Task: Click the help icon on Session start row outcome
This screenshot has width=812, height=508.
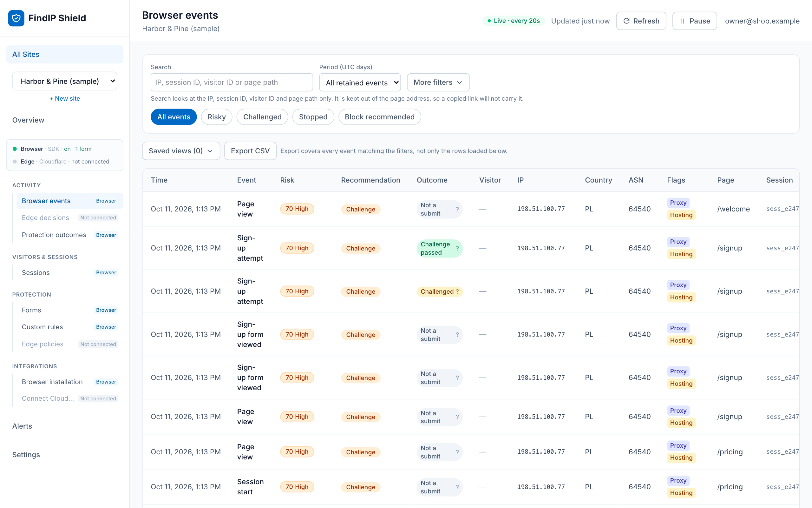Action: click(x=457, y=487)
